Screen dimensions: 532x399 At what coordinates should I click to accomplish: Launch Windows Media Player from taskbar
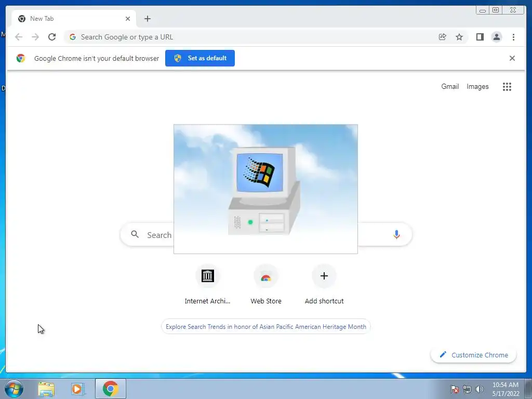click(x=77, y=389)
